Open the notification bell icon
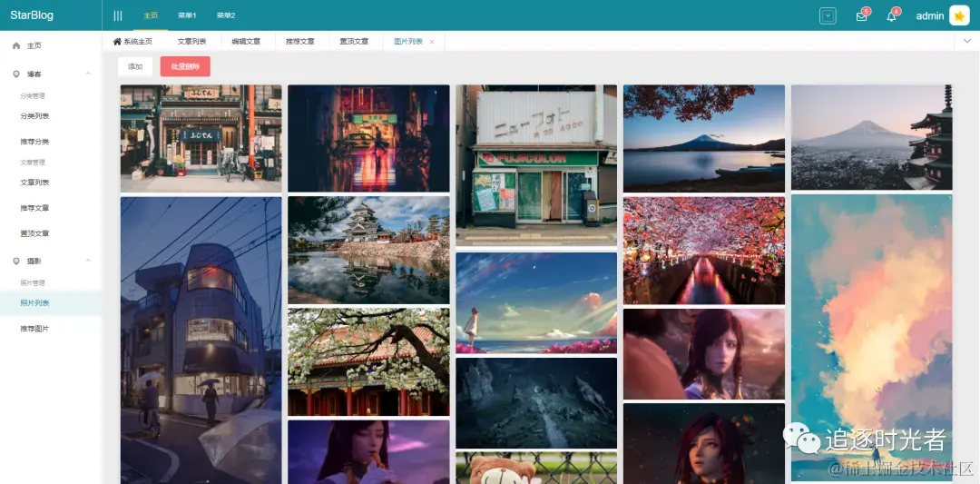This screenshot has height=484, width=980. 891,16
